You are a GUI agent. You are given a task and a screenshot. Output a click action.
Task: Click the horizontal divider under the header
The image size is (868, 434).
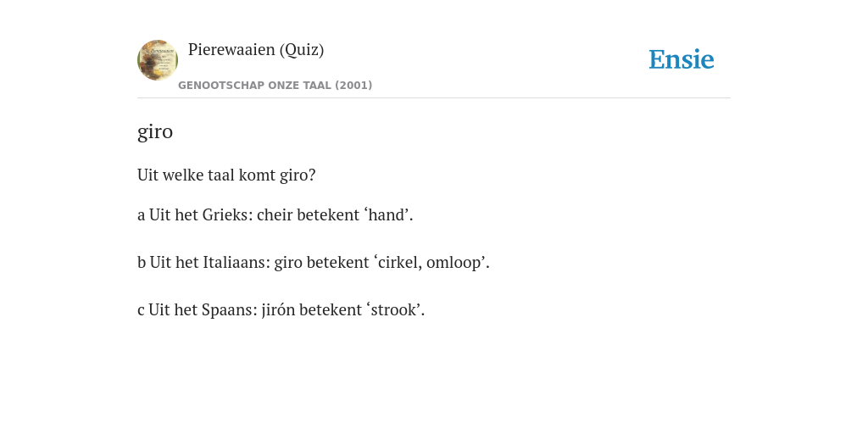(x=434, y=98)
